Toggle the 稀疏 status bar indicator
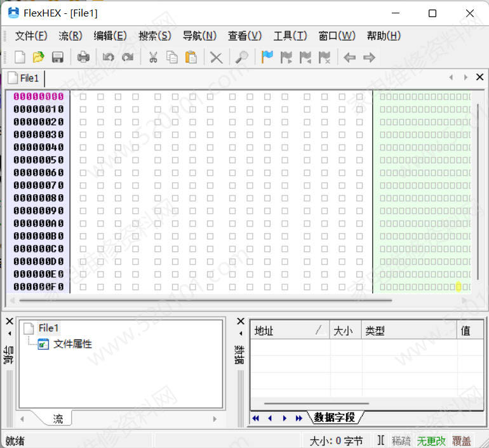 (x=401, y=441)
